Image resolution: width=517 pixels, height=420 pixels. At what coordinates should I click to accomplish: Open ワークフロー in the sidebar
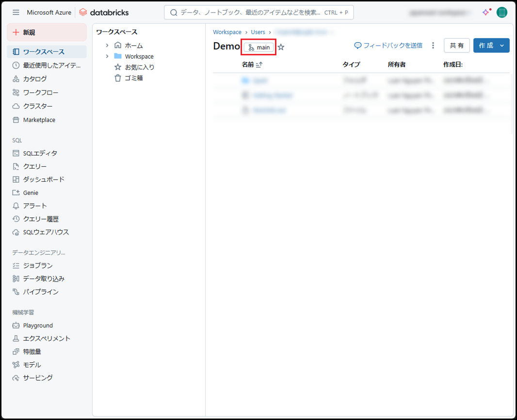click(x=47, y=93)
